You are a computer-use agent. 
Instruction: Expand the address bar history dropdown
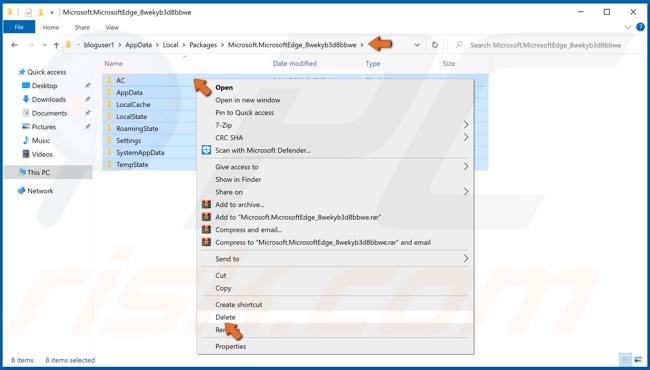tap(417, 45)
